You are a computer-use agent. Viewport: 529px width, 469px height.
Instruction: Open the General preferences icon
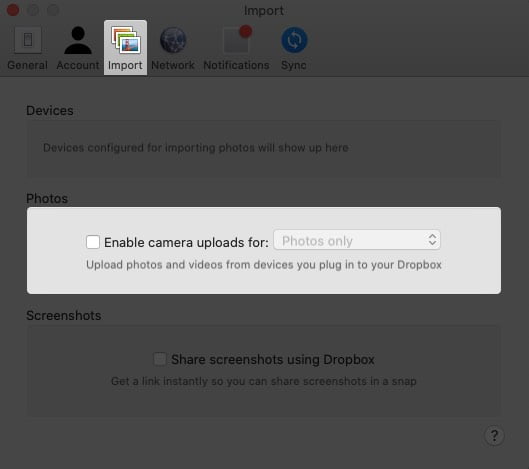28,40
